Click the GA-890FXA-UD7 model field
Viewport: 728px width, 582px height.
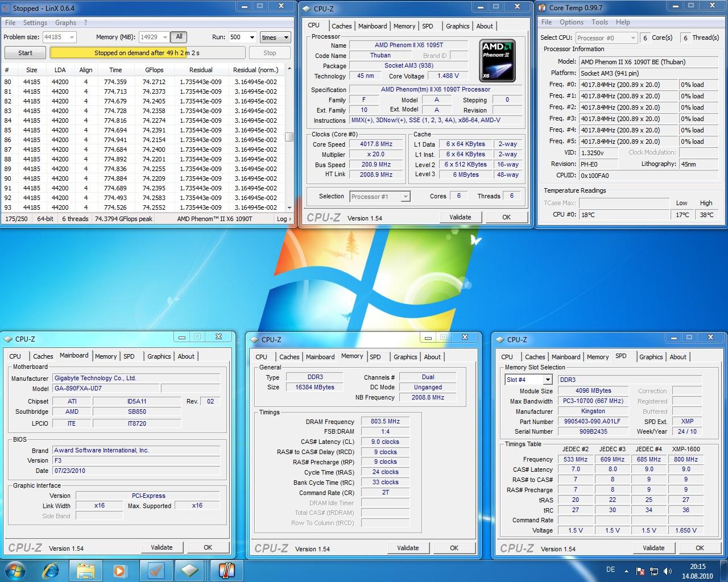106,389
